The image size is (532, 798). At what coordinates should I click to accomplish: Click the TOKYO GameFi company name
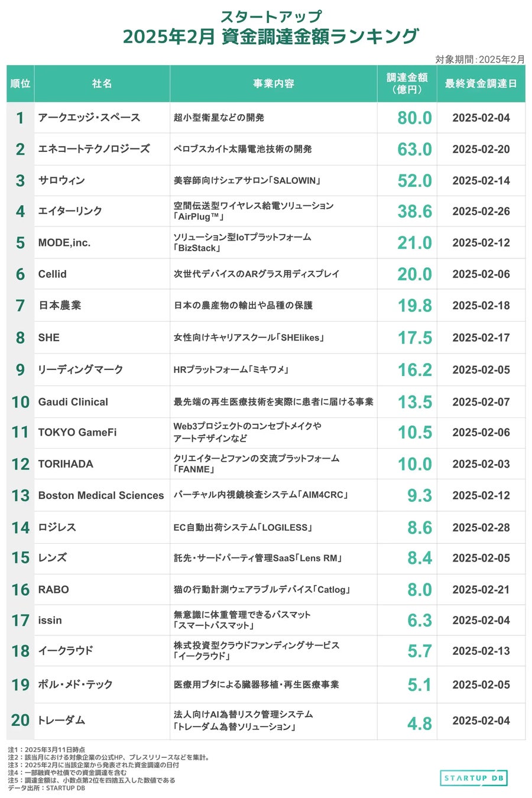(x=77, y=433)
